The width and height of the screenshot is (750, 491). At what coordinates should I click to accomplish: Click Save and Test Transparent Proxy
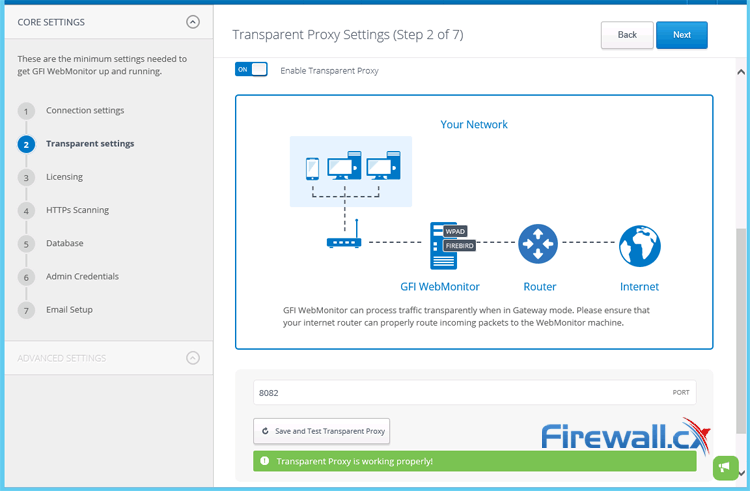point(321,431)
